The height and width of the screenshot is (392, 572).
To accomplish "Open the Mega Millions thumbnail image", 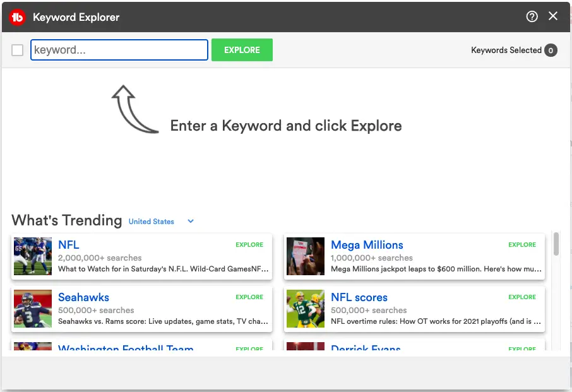I will 306,256.
